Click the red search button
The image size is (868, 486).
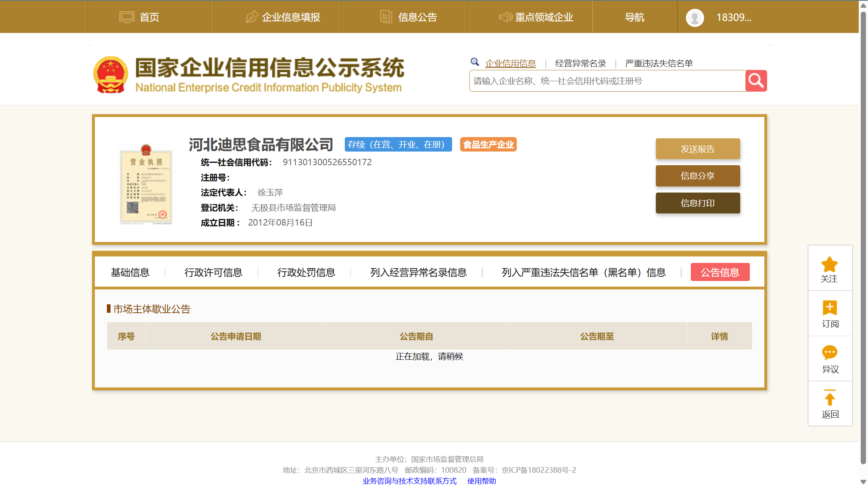click(756, 81)
